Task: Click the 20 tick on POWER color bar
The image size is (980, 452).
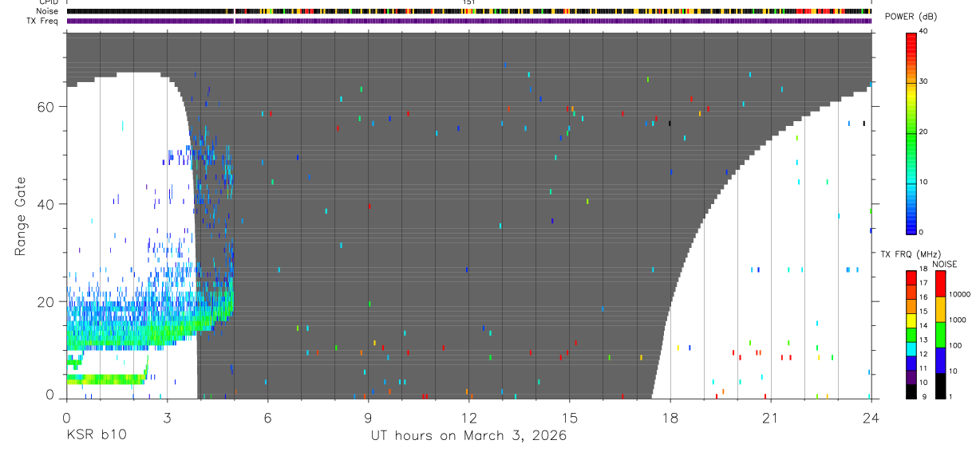Action: (x=923, y=132)
